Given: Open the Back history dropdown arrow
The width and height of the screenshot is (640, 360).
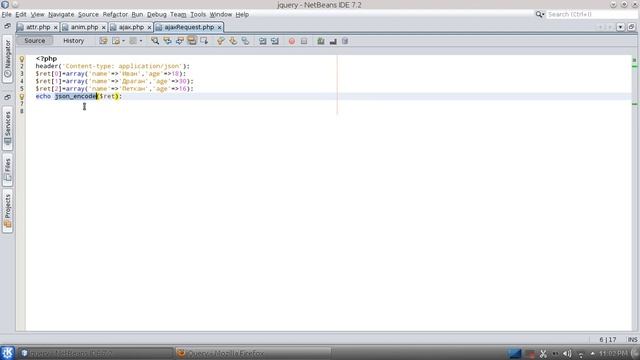Looking at the screenshot, I should pyautogui.click(x=123, y=41).
